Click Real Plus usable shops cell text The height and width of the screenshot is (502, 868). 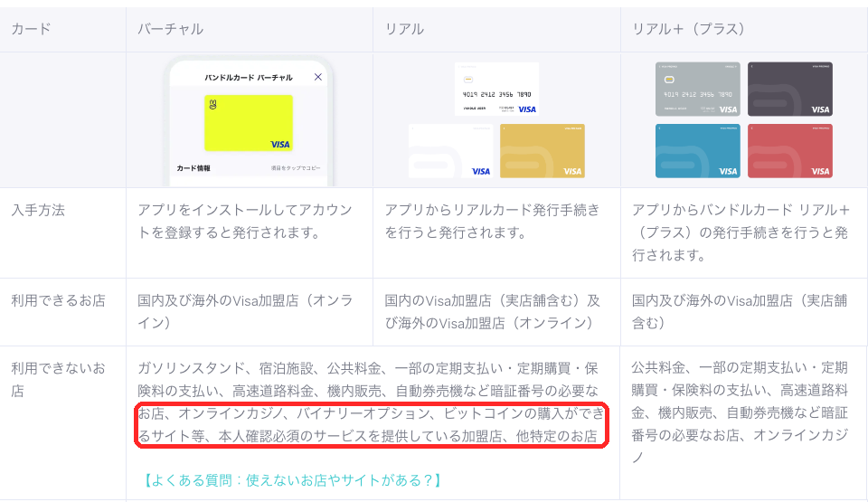740,311
